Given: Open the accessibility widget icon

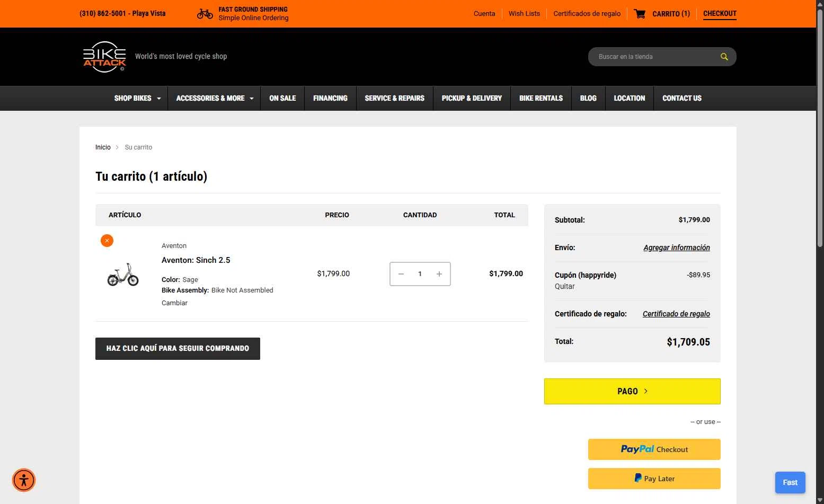Looking at the screenshot, I should click(x=24, y=480).
